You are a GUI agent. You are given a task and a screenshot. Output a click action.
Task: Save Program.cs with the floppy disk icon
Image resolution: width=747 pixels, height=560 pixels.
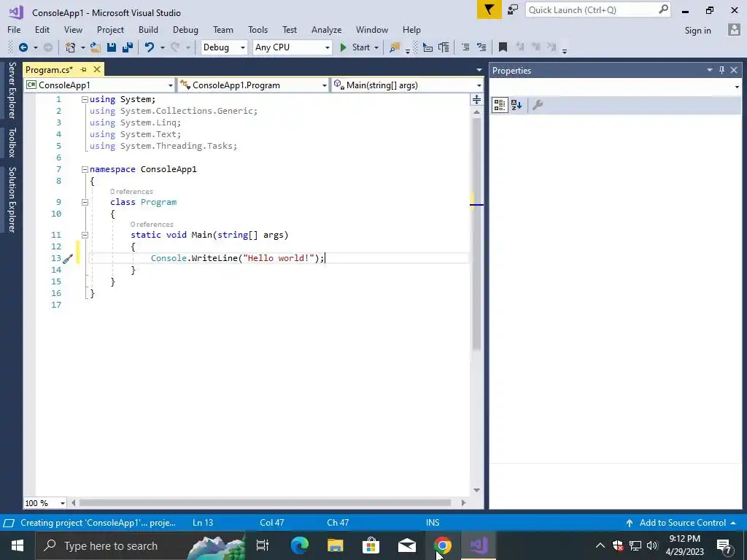pyautogui.click(x=112, y=47)
